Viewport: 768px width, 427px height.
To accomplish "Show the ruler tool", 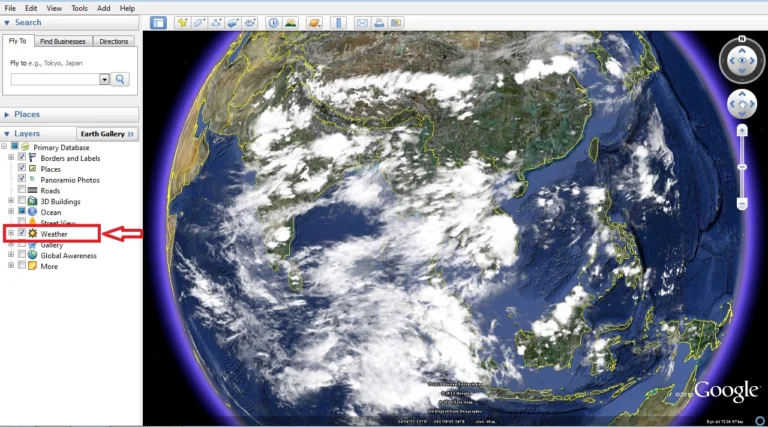I will pyautogui.click(x=338, y=23).
